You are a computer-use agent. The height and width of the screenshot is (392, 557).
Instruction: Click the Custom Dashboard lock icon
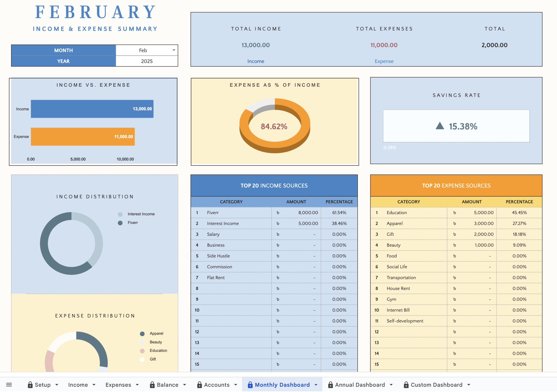406,385
